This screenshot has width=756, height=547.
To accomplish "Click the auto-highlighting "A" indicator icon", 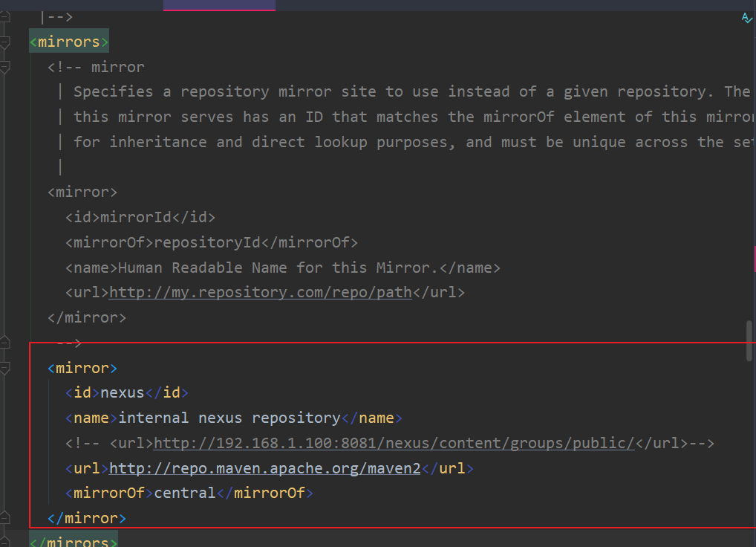I will tap(747, 17).
